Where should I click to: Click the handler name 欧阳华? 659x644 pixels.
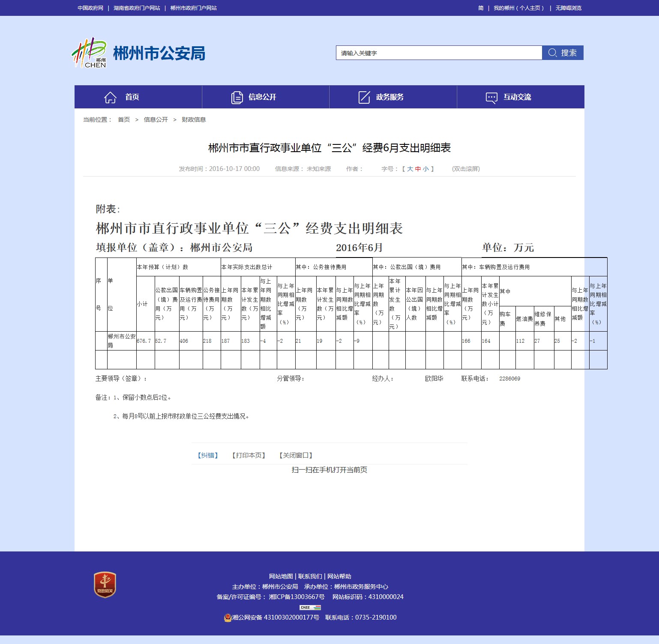434,378
